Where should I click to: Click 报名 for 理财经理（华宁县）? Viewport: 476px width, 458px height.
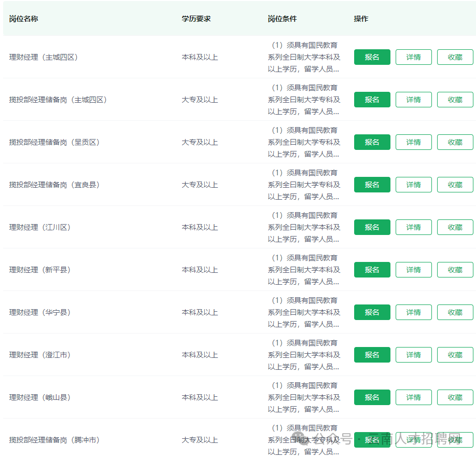372,312
